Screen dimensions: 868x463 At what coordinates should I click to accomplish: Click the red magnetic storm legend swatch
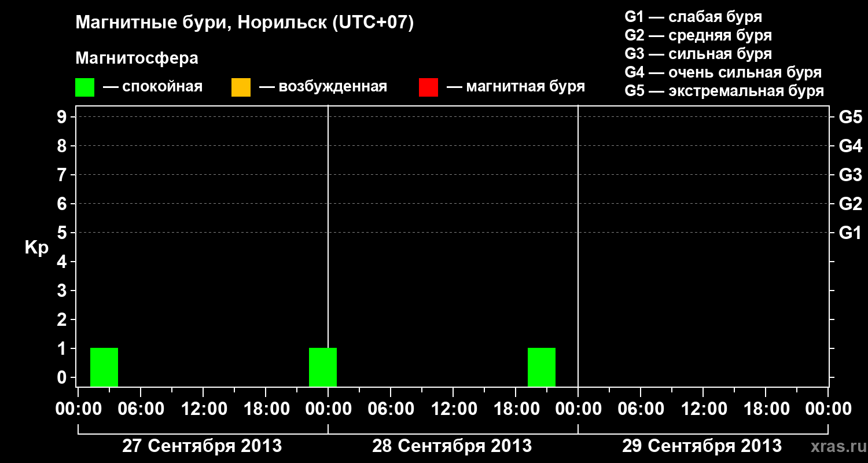tap(428, 87)
